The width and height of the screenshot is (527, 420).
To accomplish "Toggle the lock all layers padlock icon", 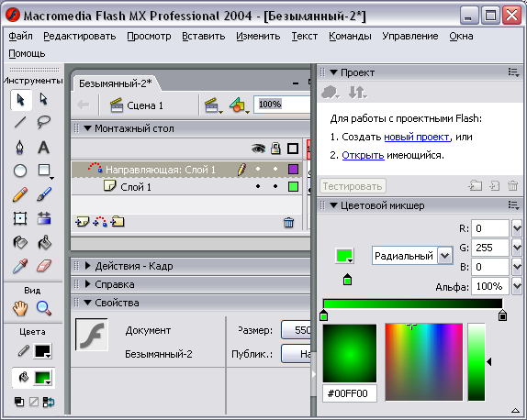I will [275, 148].
